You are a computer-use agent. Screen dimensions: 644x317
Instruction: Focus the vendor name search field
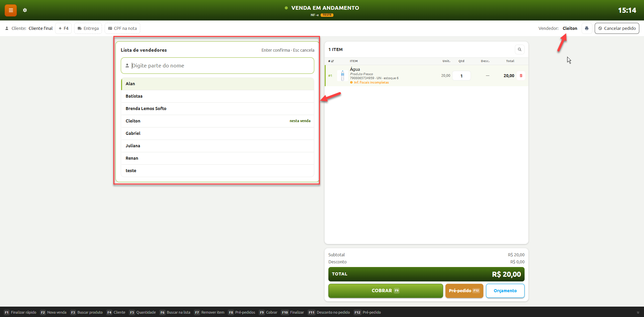click(218, 66)
